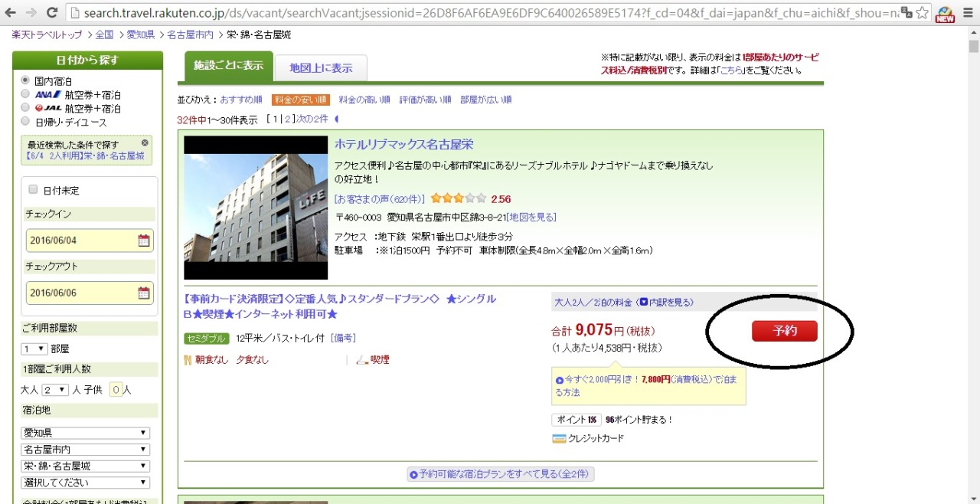Image resolution: width=980 pixels, height=504 pixels.
Task: Open the NEW extension icon
Action: tap(946, 14)
